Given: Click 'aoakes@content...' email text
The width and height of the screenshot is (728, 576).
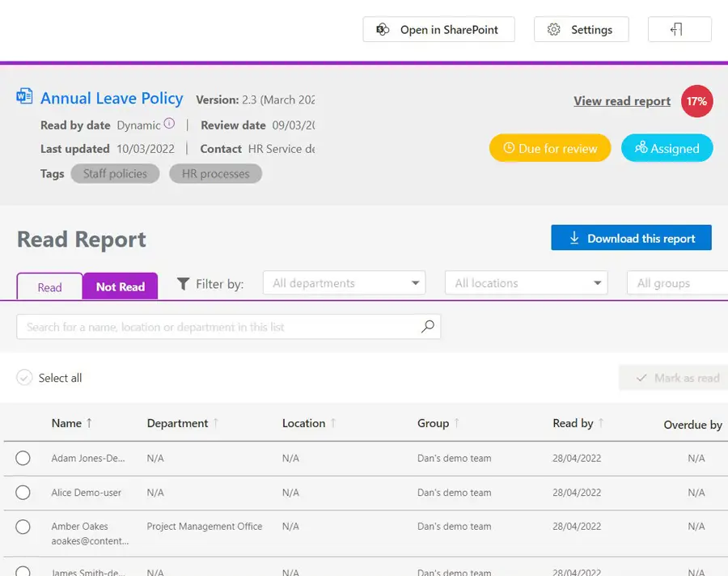Looking at the screenshot, I should coord(90,540).
